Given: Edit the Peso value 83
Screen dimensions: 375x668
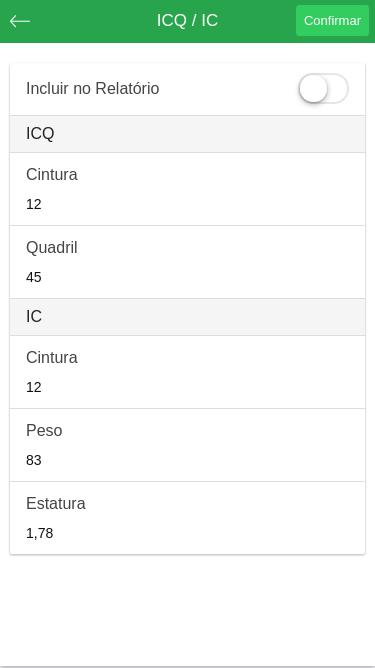Looking at the screenshot, I should click(x=188, y=460).
